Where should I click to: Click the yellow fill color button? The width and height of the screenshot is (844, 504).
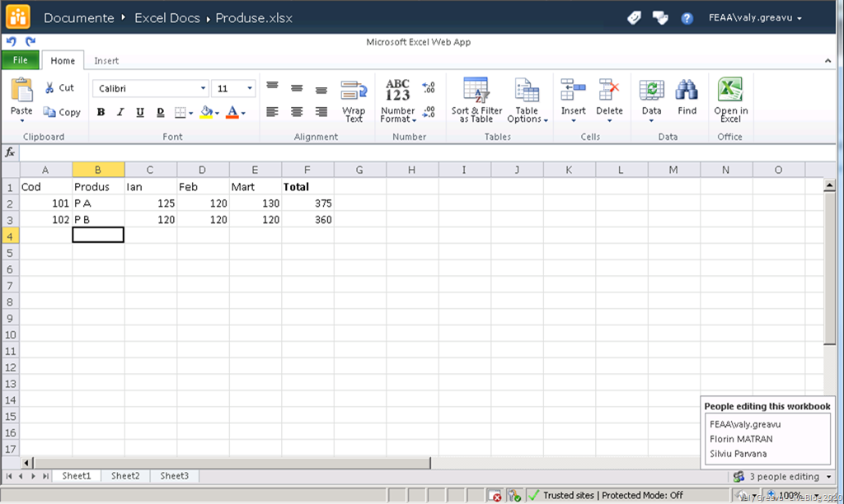click(207, 113)
